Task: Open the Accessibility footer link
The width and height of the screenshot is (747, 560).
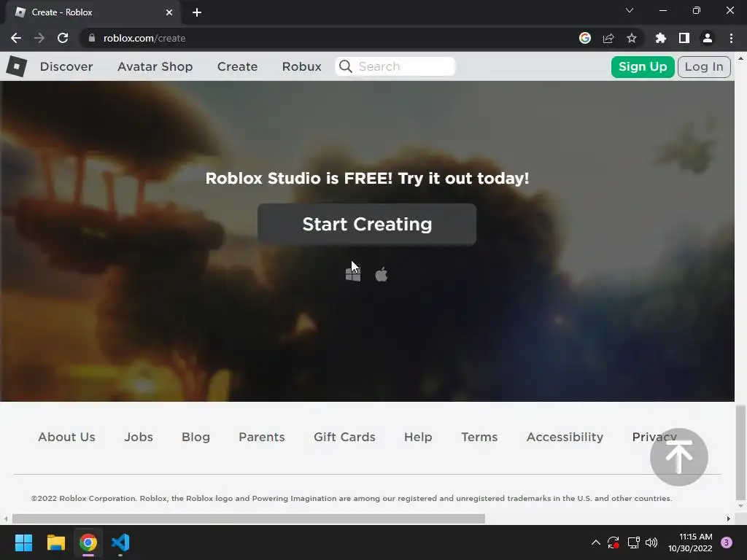Action: pyautogui.click(x=565, y=437)
